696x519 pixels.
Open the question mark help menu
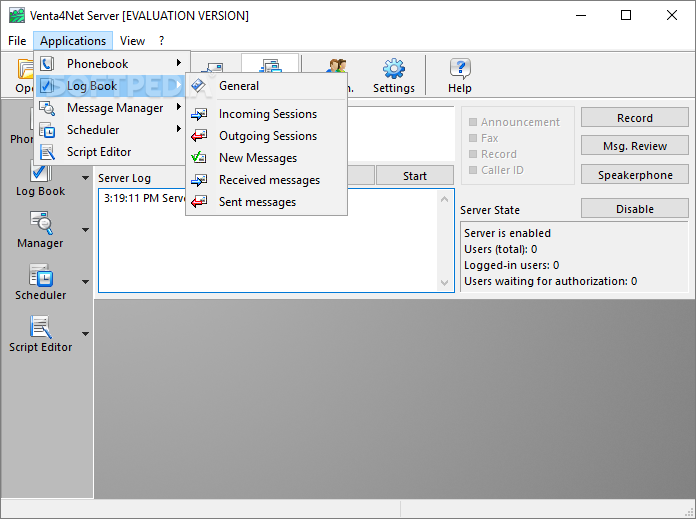pos(162,41)
